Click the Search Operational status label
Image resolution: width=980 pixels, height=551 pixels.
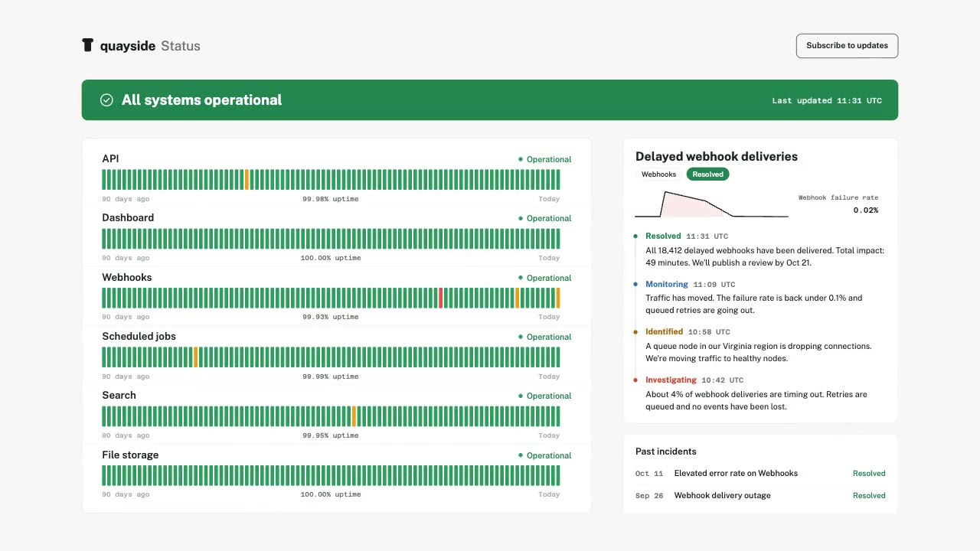pos(545,396)
